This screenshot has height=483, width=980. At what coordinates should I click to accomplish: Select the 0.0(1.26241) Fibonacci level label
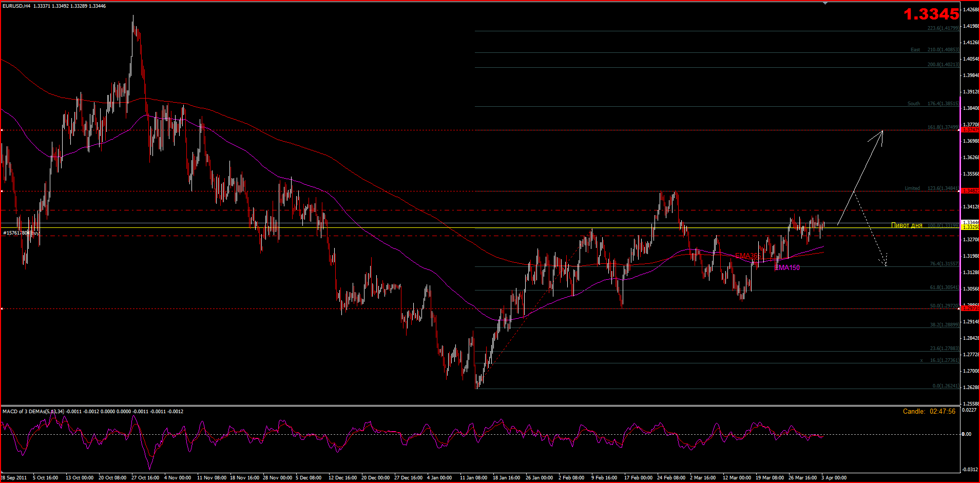point(946,386)
